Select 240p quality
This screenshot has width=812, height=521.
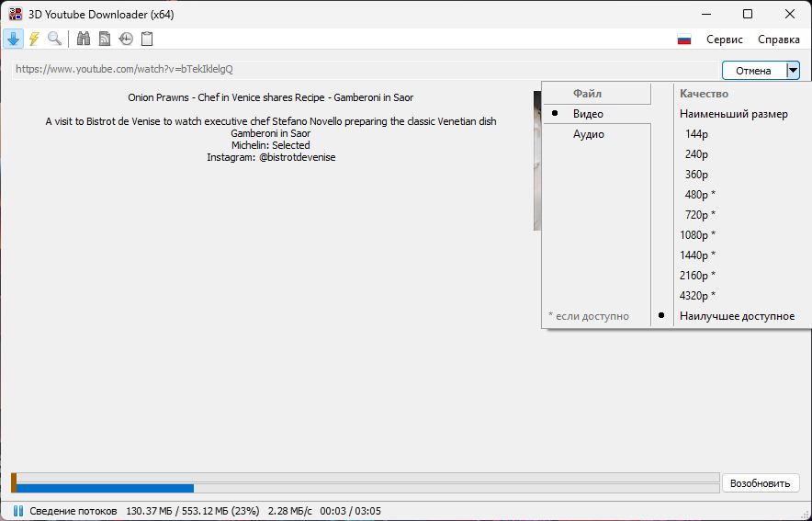696,154
